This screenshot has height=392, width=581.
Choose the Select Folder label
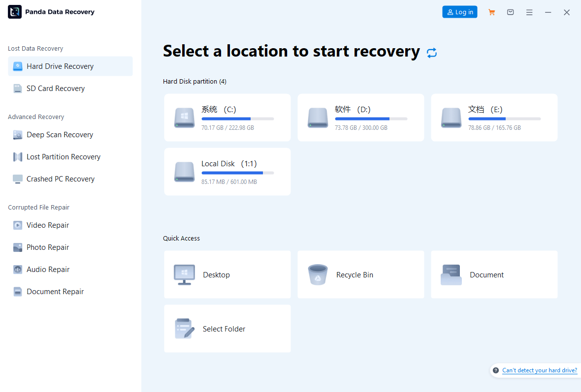[224, 329]
